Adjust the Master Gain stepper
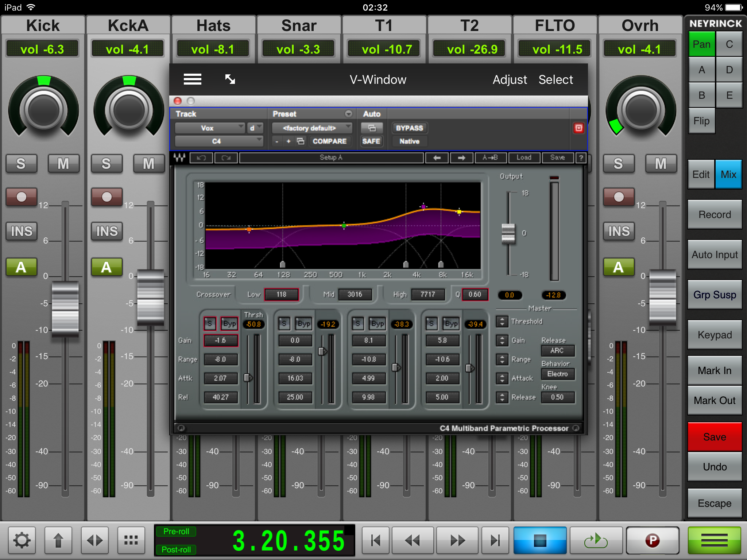Viewport: 747px width, 560px height. 502,340
